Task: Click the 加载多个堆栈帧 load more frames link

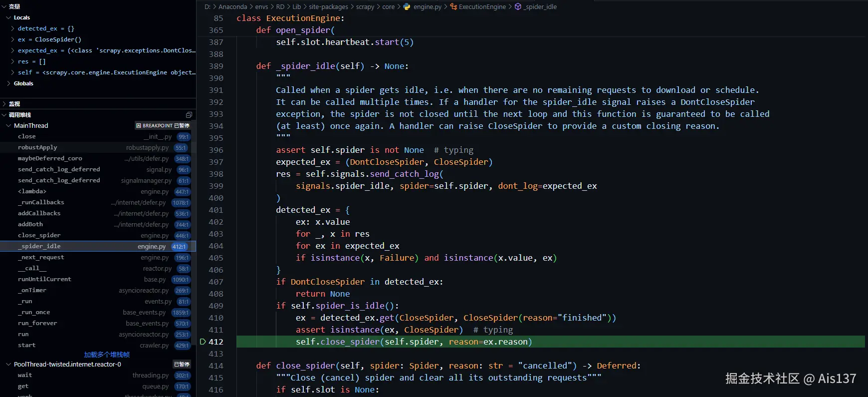Action: point(107,355)
